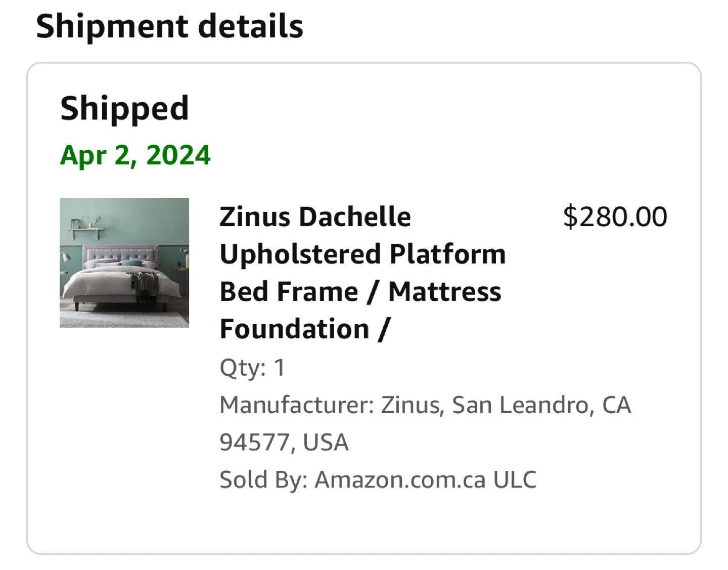Click the Upholstered Platform title line
The width and height of the screenshot is (728, 570).
362,254
